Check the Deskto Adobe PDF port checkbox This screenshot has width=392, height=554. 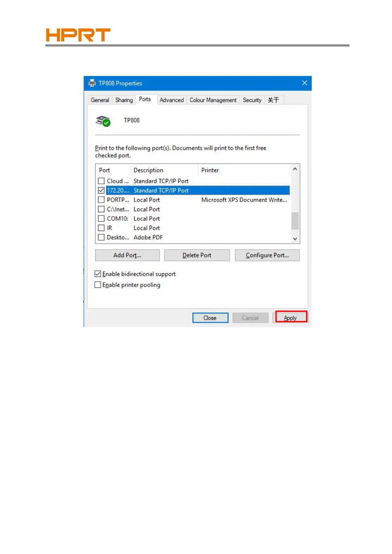(x=101, y=237)
